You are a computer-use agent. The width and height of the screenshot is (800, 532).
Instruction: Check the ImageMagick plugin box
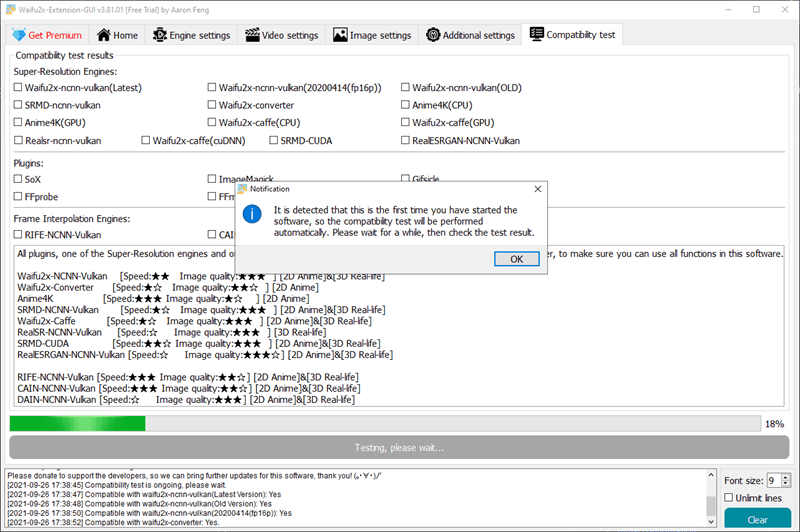tap(212, 179)
